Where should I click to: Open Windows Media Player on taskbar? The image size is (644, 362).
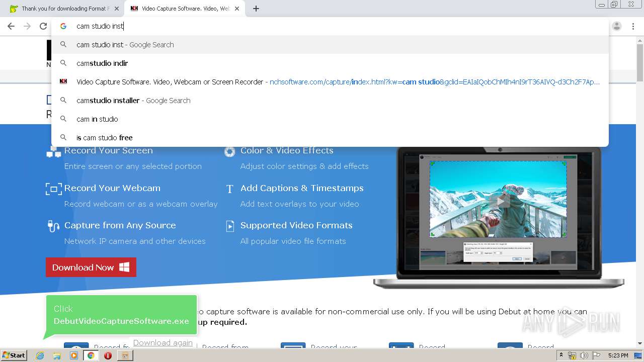coord(74,355)
